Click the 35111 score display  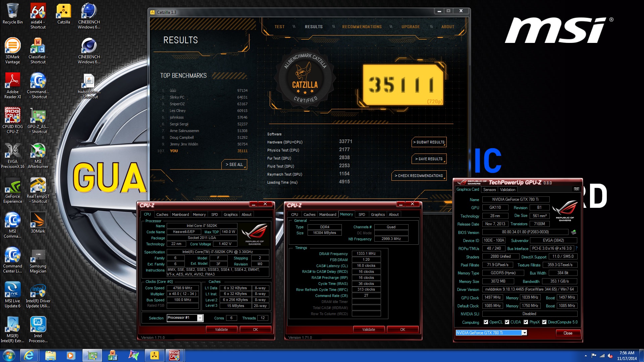[x=403, y=84]
